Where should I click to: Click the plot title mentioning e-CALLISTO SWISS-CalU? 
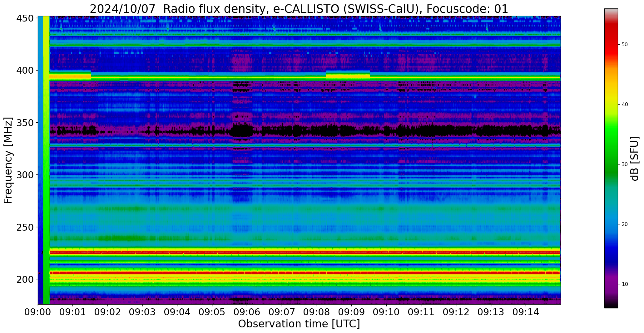point(299,9)
